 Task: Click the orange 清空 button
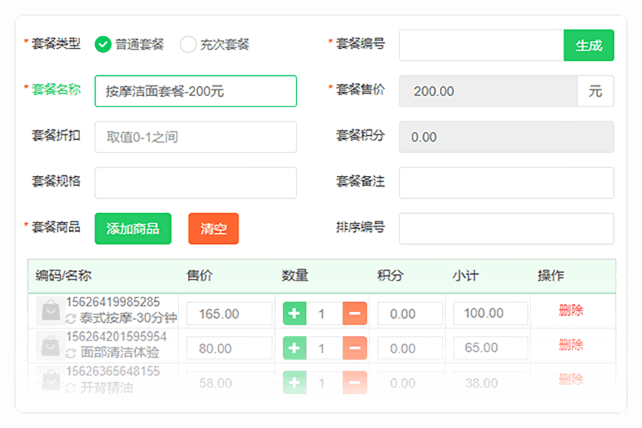(x=213, y=229)
